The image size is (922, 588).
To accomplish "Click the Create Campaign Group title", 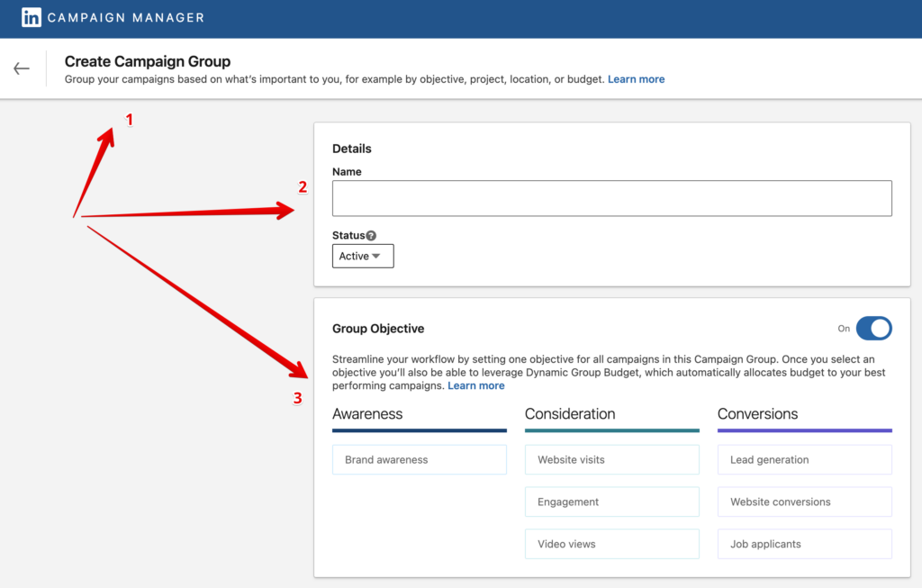I will (x=148, y=62).
